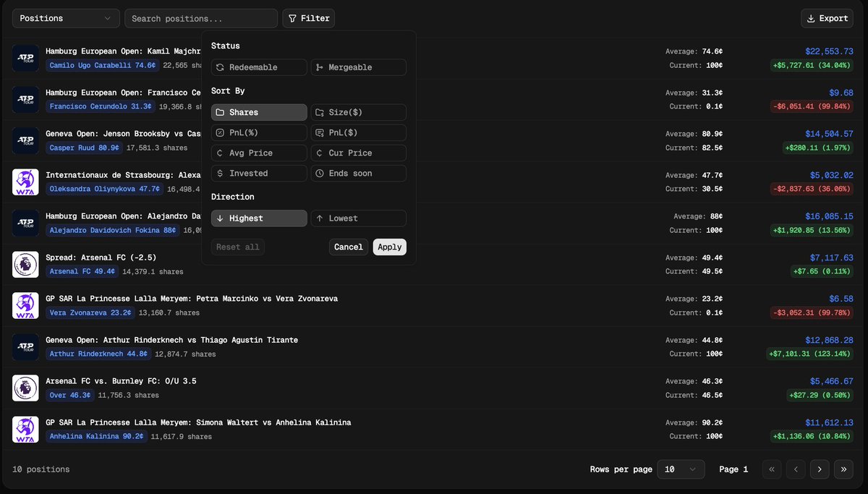The height and width of the screenshot is (494, 868).
Task: Click the Vera Zvonareva 23.2¢ tag
Action: point(91,312)
